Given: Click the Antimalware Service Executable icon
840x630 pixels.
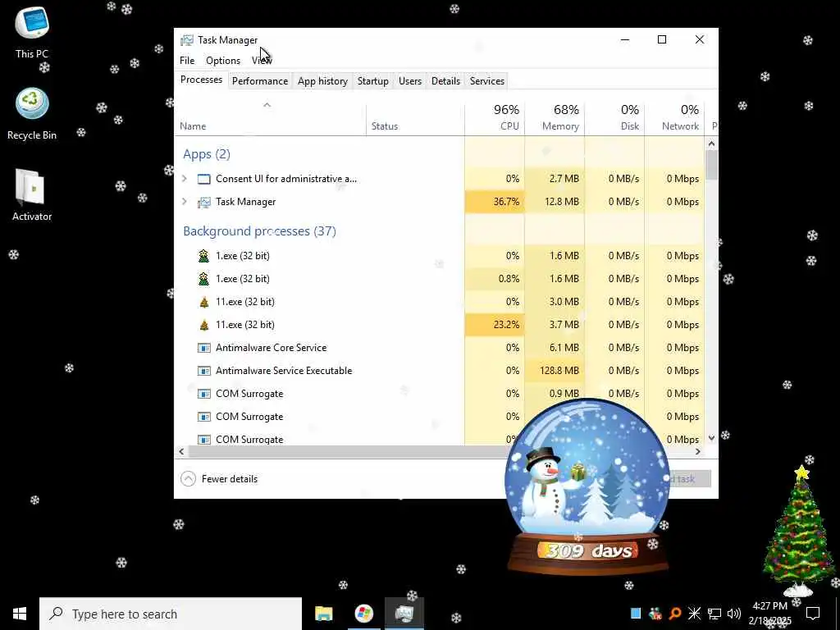Looking at the screenshot, I should (203, 371).
